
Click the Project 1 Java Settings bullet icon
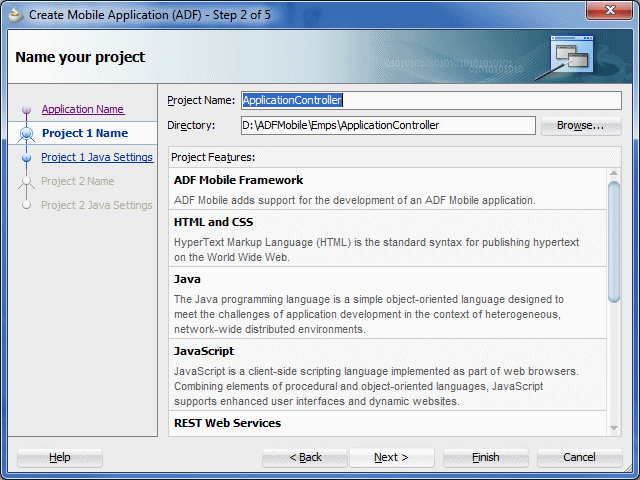pyautogui.click(x=27, y=158)
